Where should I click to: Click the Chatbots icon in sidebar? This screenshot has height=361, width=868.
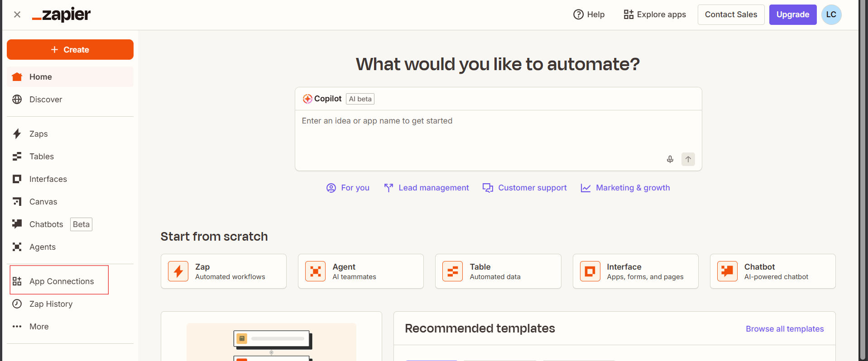[17, 224]
